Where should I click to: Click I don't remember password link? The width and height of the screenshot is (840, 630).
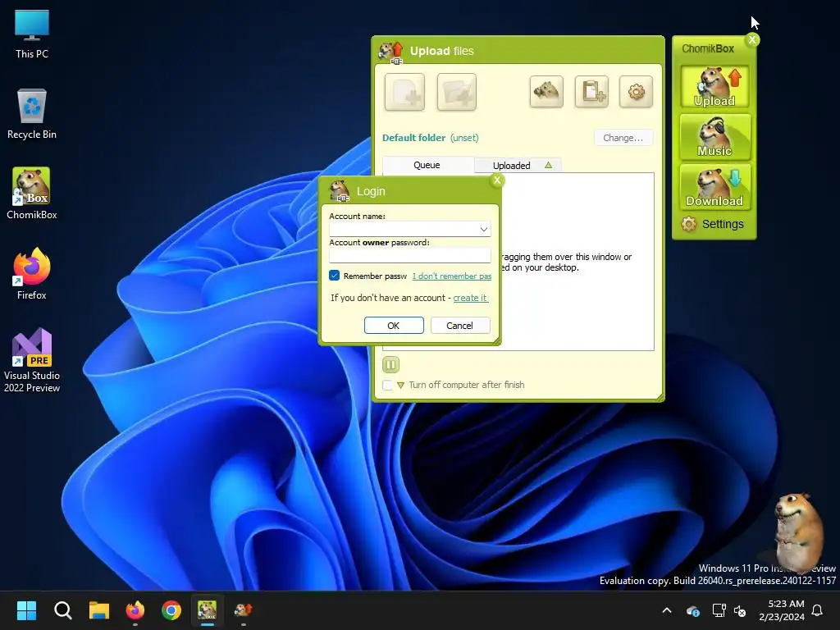pos(452,276)
